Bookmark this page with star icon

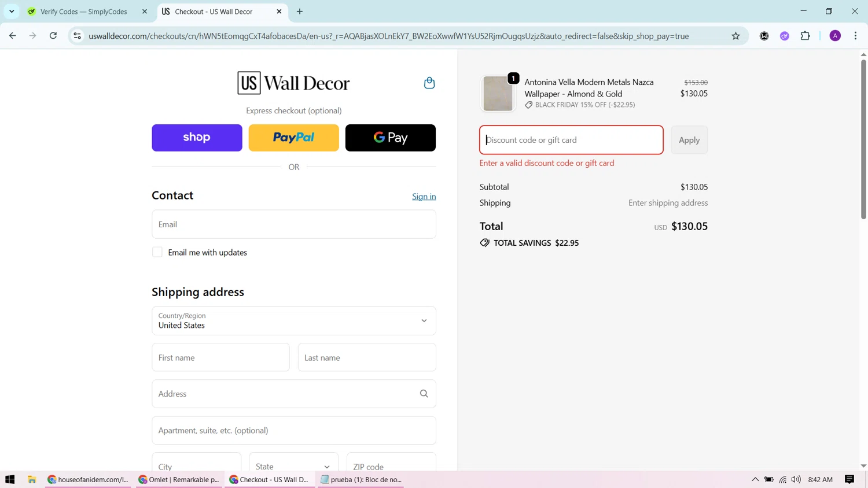pos(735,36)
